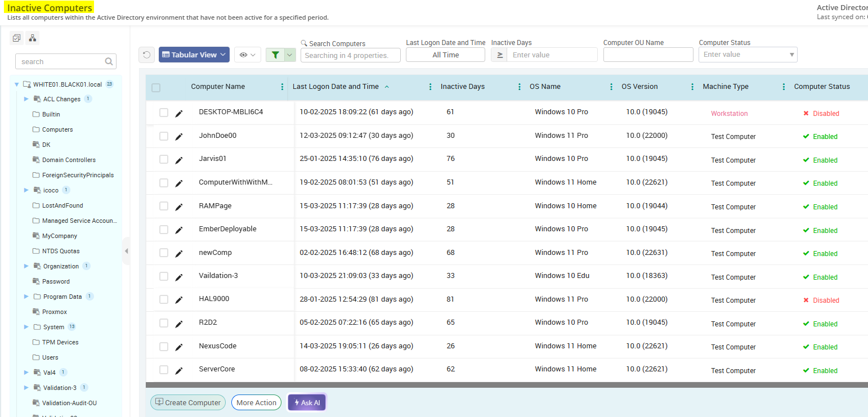
Task: Click the pencil edit icon for HAL9000
Action: point(180,299)
